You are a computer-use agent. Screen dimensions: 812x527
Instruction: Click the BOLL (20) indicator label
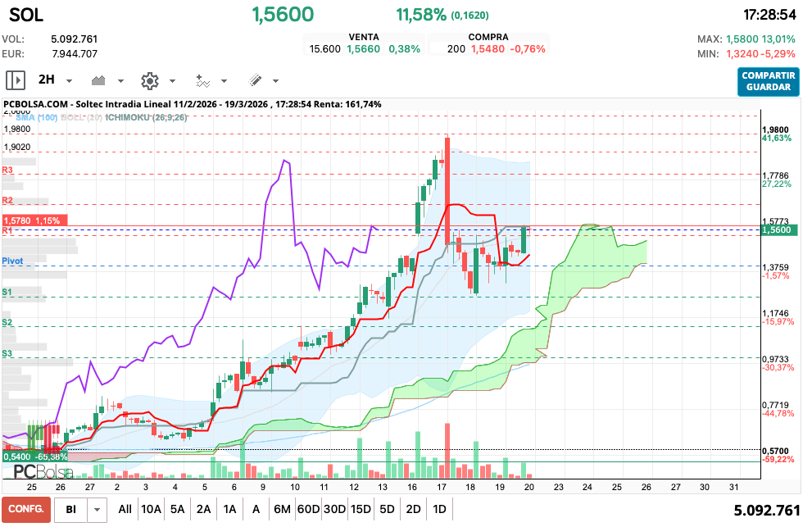81,118
